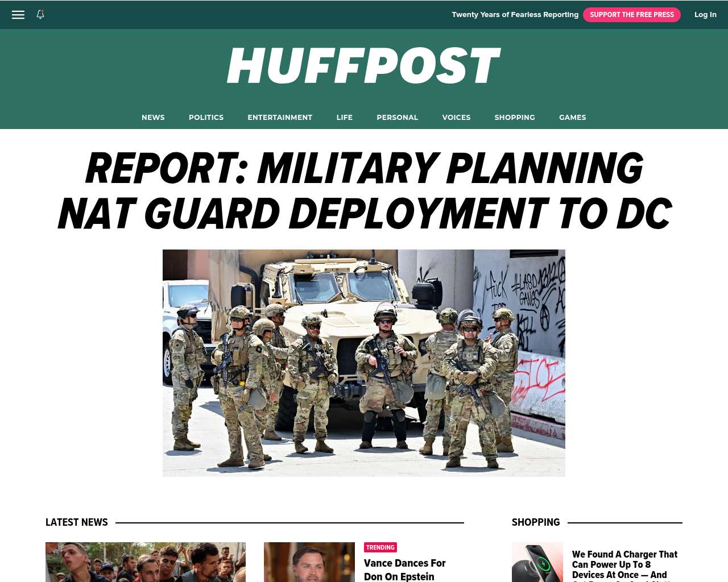Viewport: 728px width, 582px height.
Task: Go to the News section
Action: pos(153,117)
